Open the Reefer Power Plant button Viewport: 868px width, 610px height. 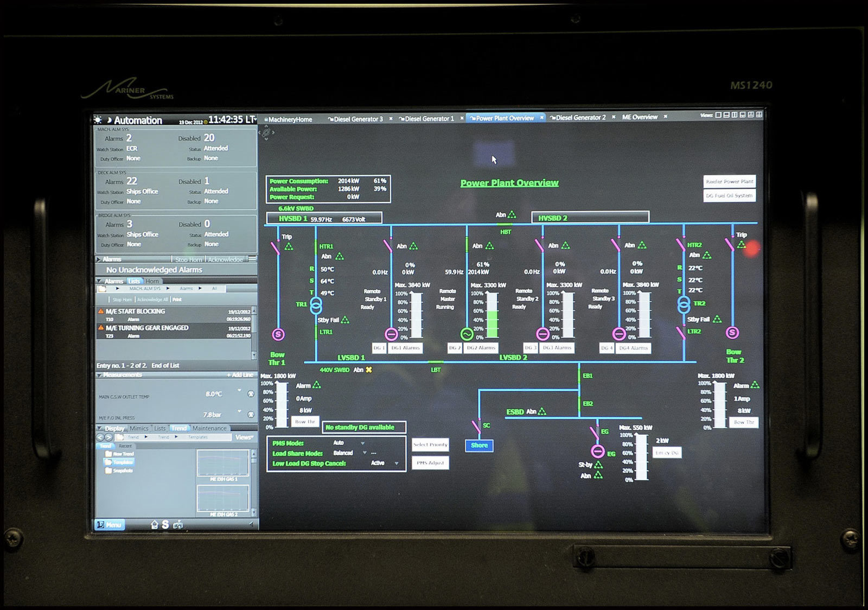click(x=730, y=181)
